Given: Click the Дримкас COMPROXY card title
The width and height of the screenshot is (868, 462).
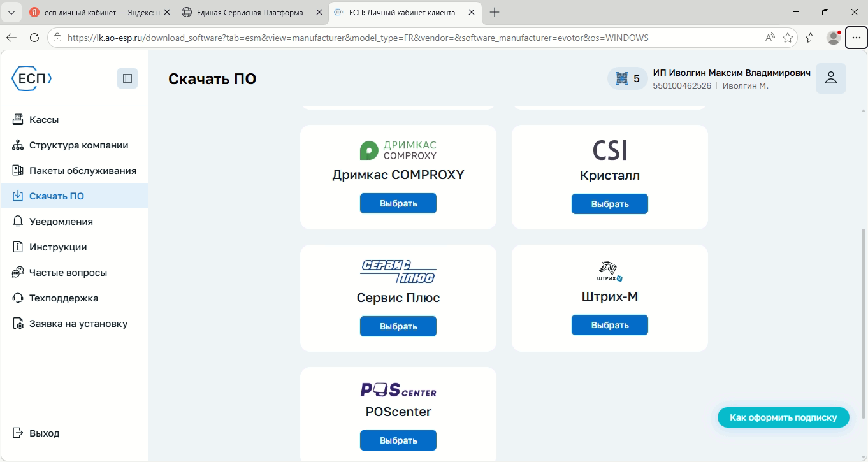Looking at the screenshot, I should click(x=398, y=175).
